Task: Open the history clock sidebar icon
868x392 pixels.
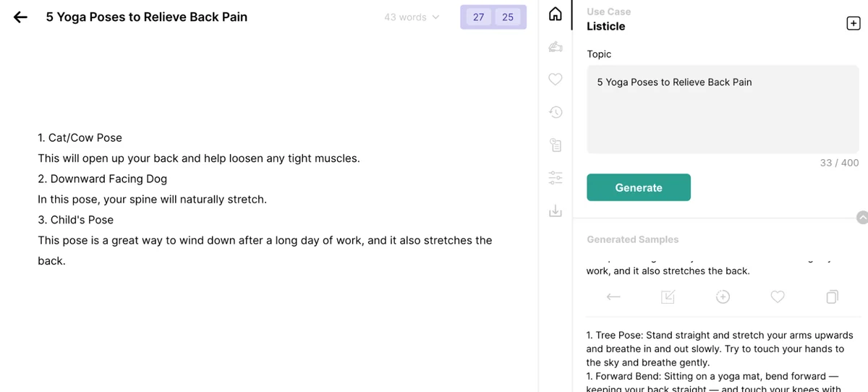Action: point(556,112)
